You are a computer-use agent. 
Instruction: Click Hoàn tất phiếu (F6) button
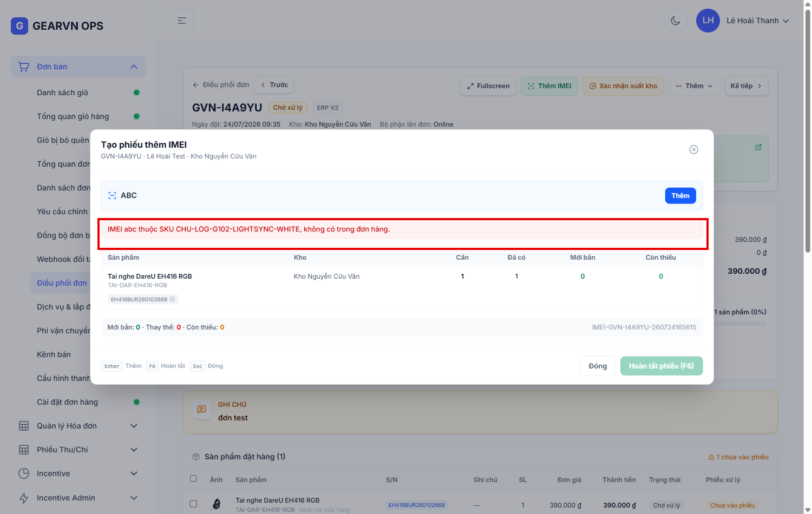(x=662, y=366)
